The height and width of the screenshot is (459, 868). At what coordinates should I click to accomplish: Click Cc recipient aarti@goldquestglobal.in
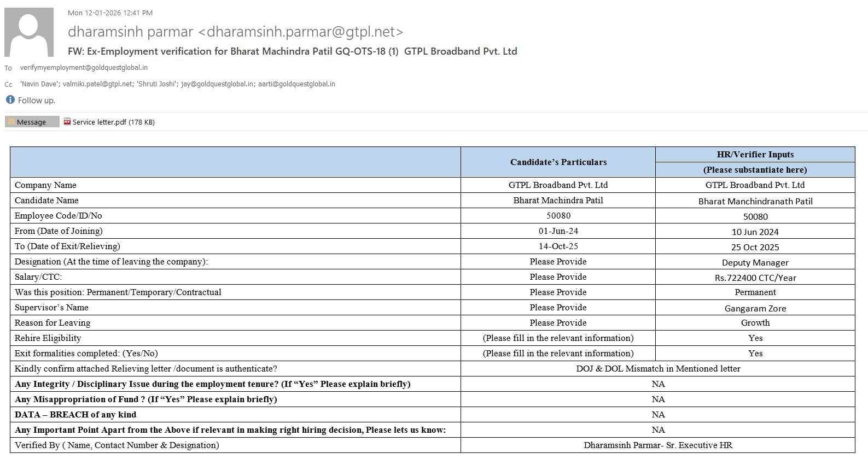[297, 84]
